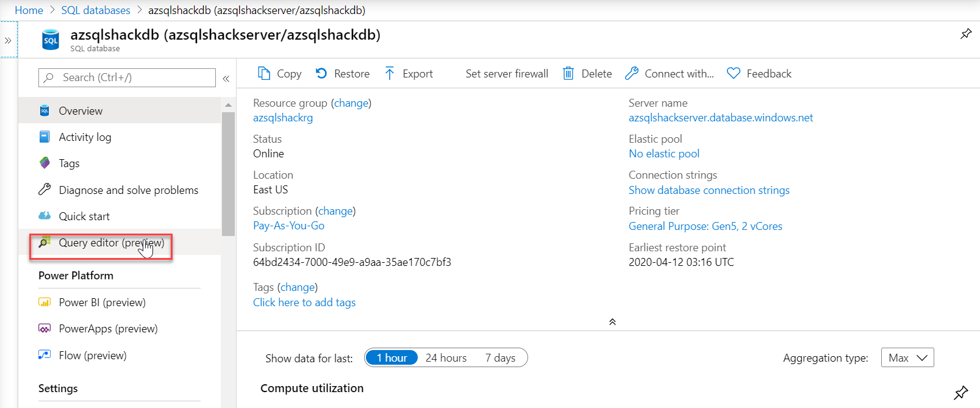The height and width of the screenshot is (408, 980).
Task: Switch time range to 7 days
Action: point(500,358)
